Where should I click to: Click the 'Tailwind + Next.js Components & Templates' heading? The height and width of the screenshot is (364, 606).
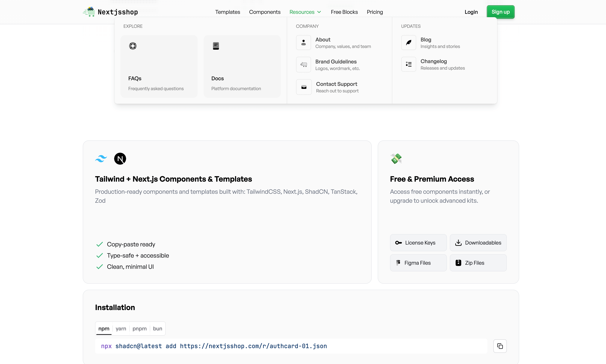click(174, 179)
